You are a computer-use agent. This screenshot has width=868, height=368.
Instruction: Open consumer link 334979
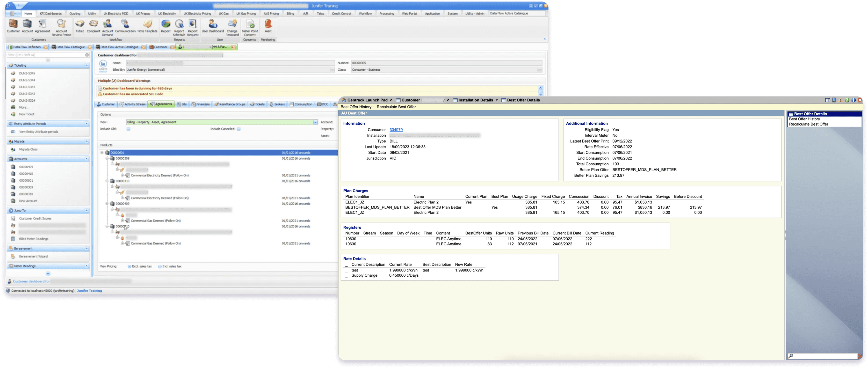pos(396,130)
